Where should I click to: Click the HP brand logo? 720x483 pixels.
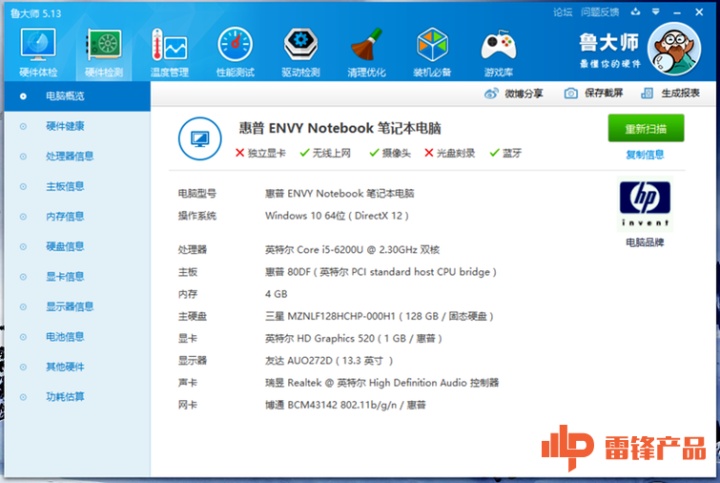point(645,203)
